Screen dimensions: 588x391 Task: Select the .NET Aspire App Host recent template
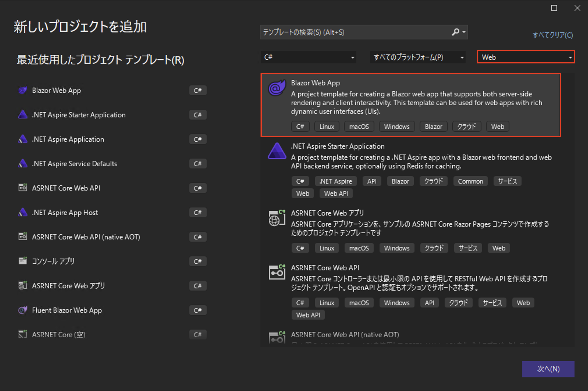click(x=65, y=213)
